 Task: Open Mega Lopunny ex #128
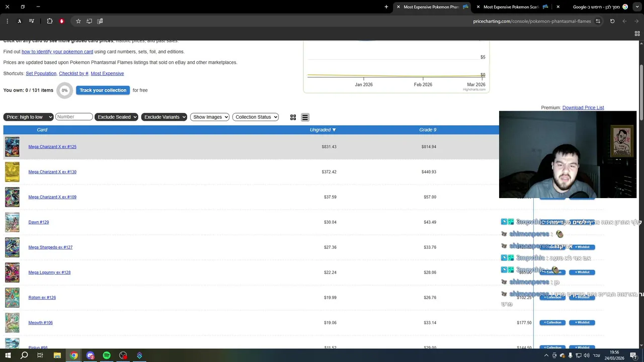(49, 273)
